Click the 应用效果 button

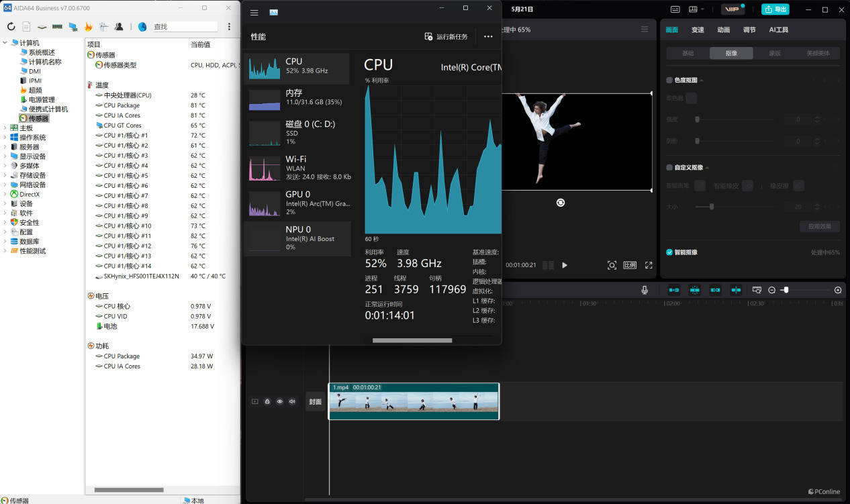(x=819, y=227)
